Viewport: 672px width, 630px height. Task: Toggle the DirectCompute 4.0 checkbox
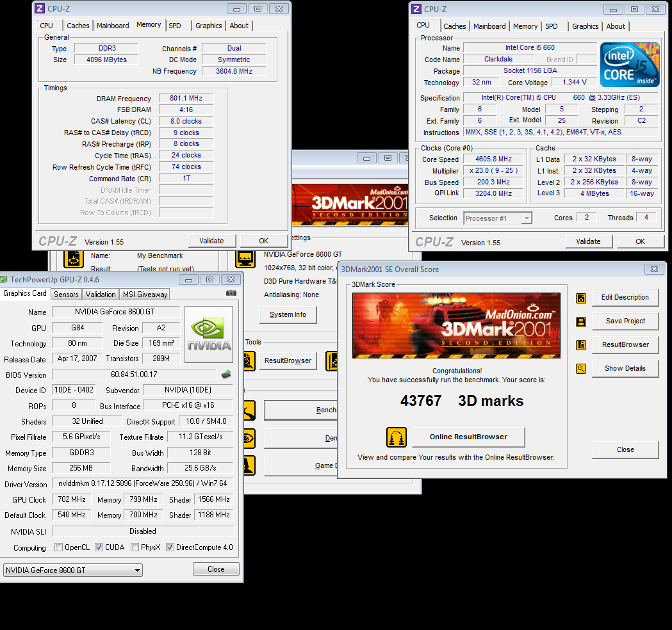coord(170,547)
